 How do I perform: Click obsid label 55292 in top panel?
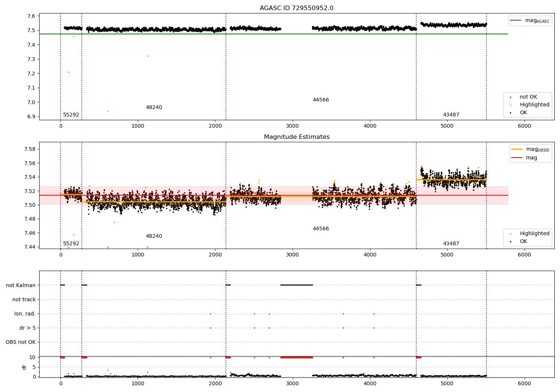pos(71,115)
